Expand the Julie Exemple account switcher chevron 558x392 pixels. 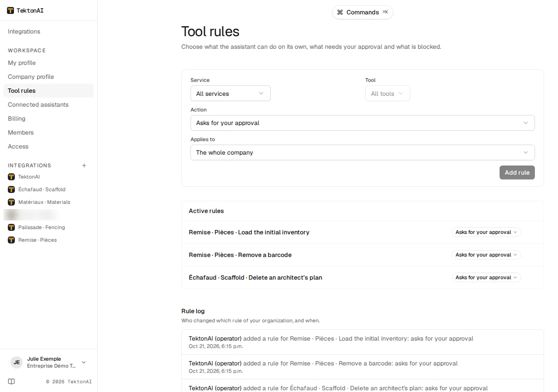pos(84,362)
